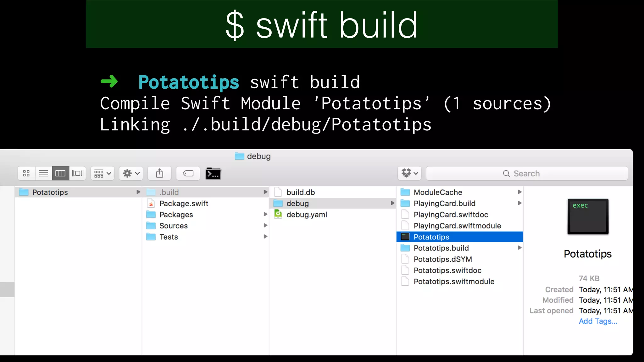Expand arrow of the debug folder row
644x362 pixels.
point(392,203)
